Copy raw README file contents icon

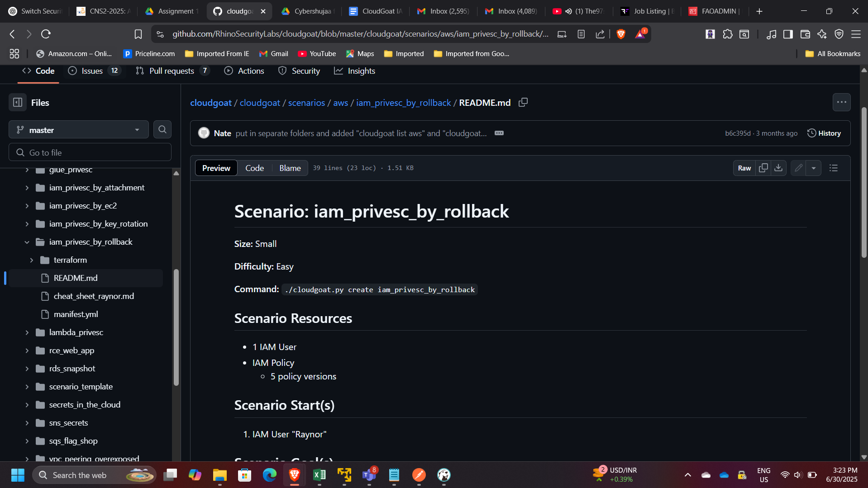(x=763, y=168)
